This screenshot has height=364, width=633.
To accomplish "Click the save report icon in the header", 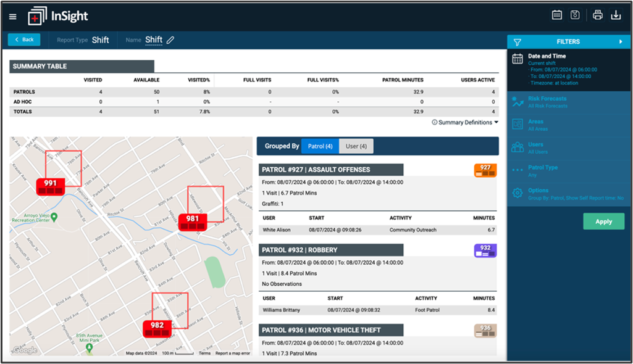I will [575, 15].
